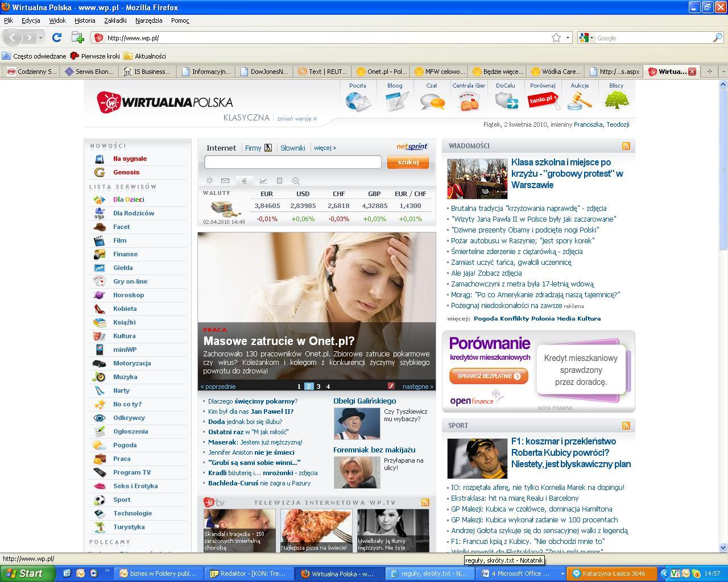Click the Słowniki search tab

[293, 148]
